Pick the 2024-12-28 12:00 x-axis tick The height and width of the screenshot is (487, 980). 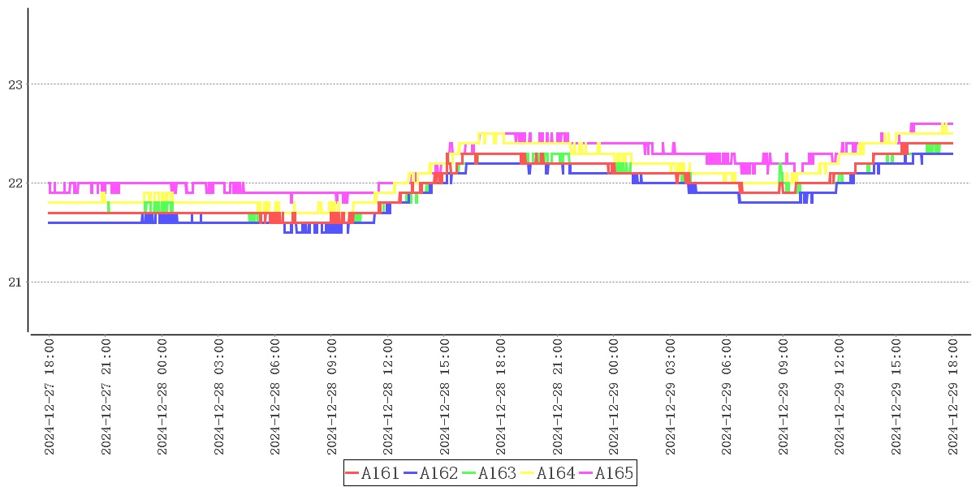pos(389,397)
